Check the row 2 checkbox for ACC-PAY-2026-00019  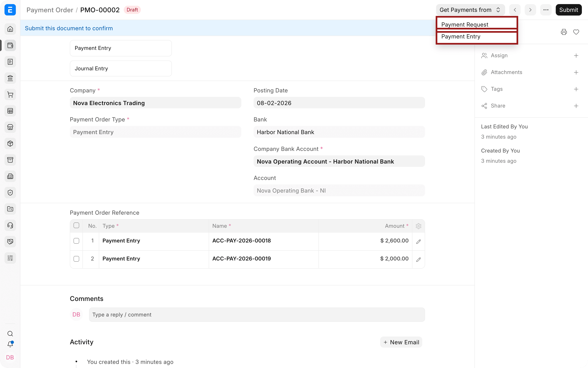point(76,259)
